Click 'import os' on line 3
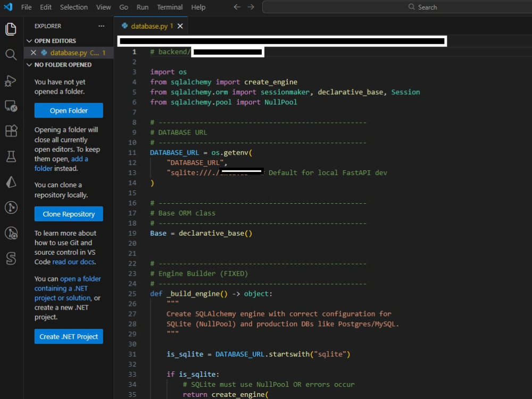 (168, 72)
